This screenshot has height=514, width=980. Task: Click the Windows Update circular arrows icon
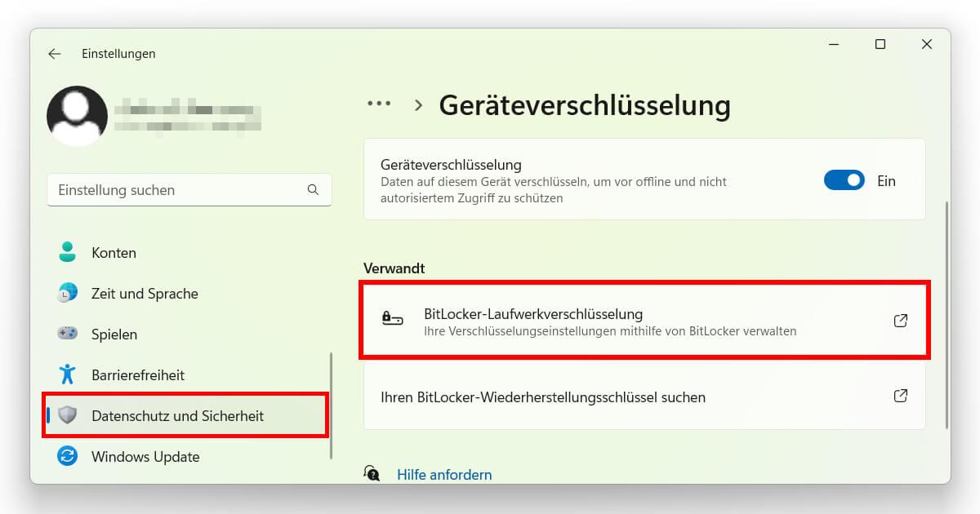66,456
